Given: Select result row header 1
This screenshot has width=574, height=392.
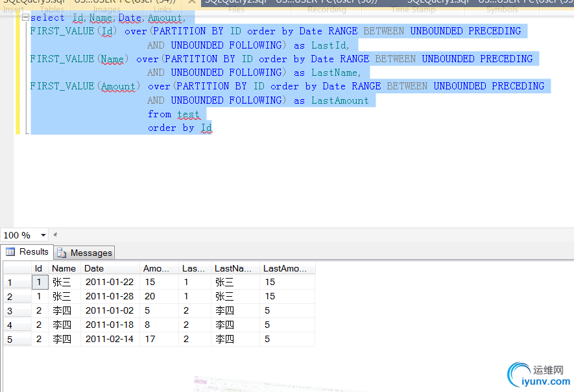Looking at the screenshot, I should [18, 282].
